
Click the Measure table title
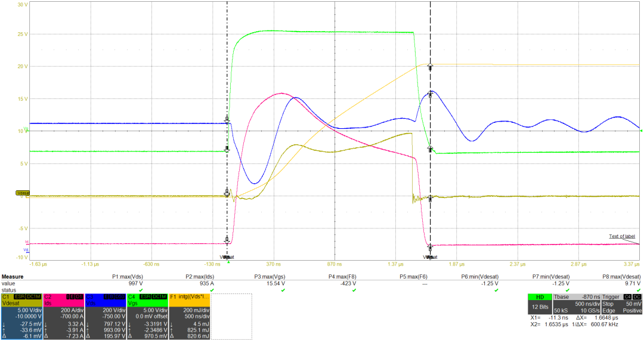13,277
